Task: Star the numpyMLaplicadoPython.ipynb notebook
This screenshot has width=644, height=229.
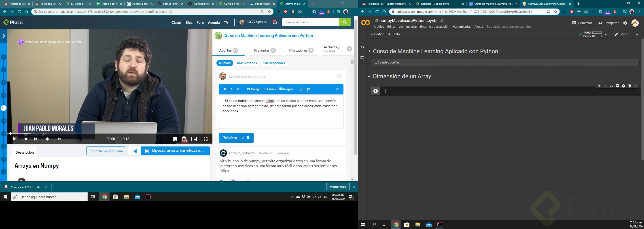Action: point(442,21)
